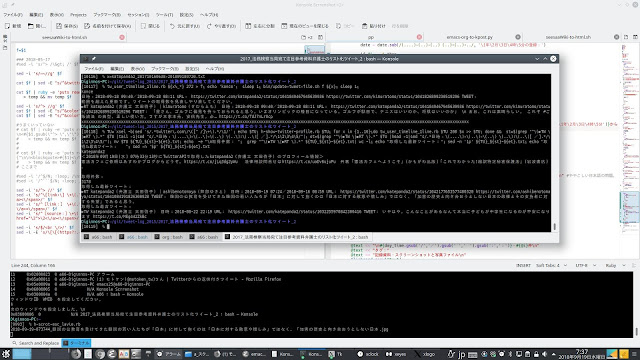Open Search and Replace bottom panel
640x360 pixels.
(36, 343)
